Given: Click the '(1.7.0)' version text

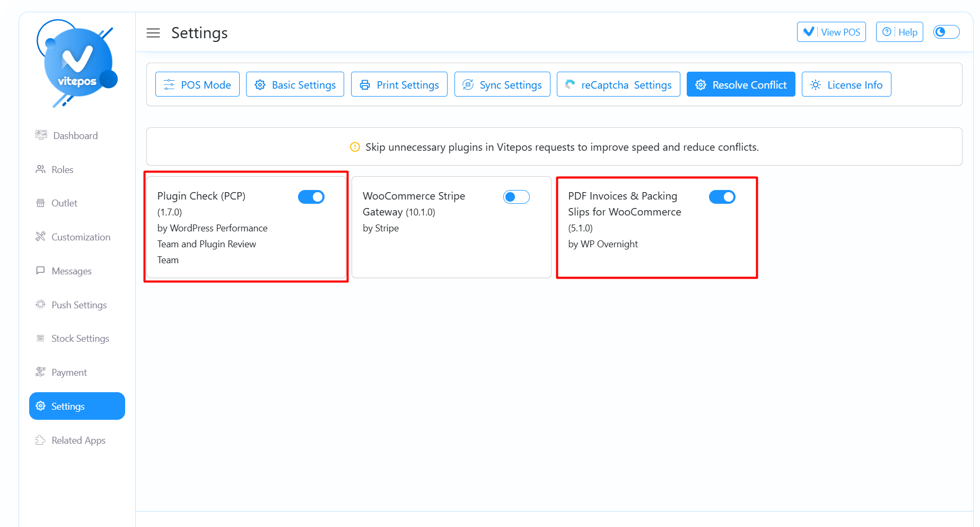Looking at the screenshot, I should click(x=170, y=212).
